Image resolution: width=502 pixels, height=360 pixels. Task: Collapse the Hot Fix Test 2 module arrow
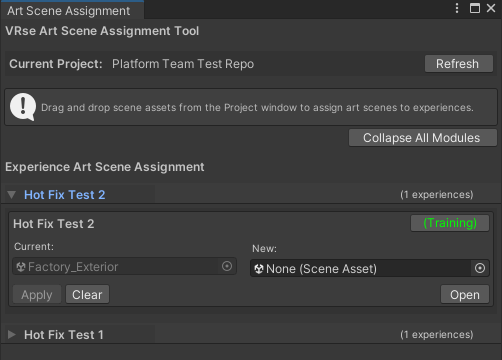[12, 195]
